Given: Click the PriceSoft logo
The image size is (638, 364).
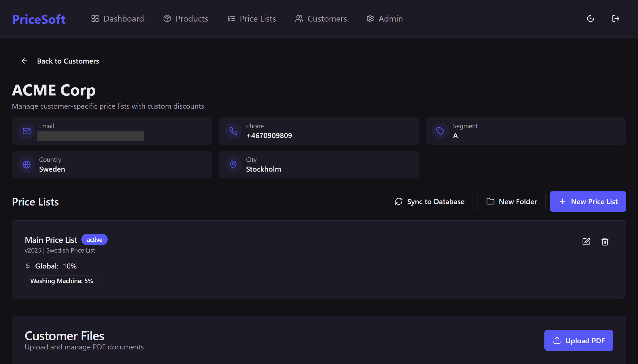Looking at the screenshot, I should click(x=39, y=19).
